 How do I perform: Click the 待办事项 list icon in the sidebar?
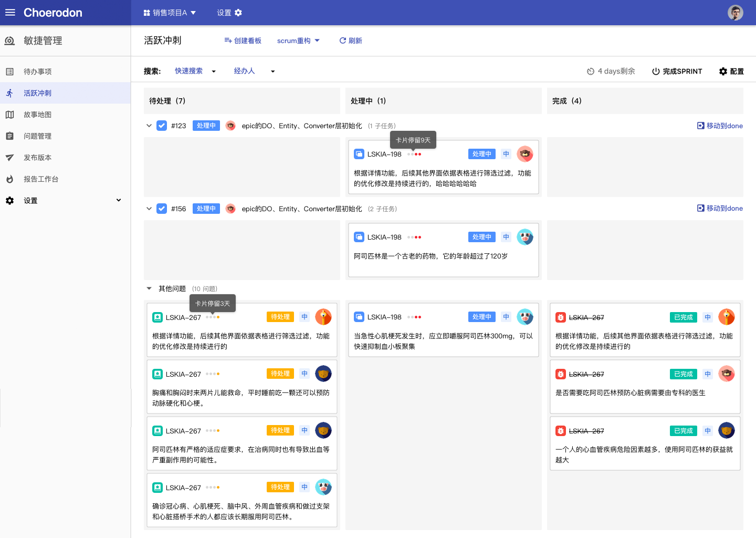(9, 71)
